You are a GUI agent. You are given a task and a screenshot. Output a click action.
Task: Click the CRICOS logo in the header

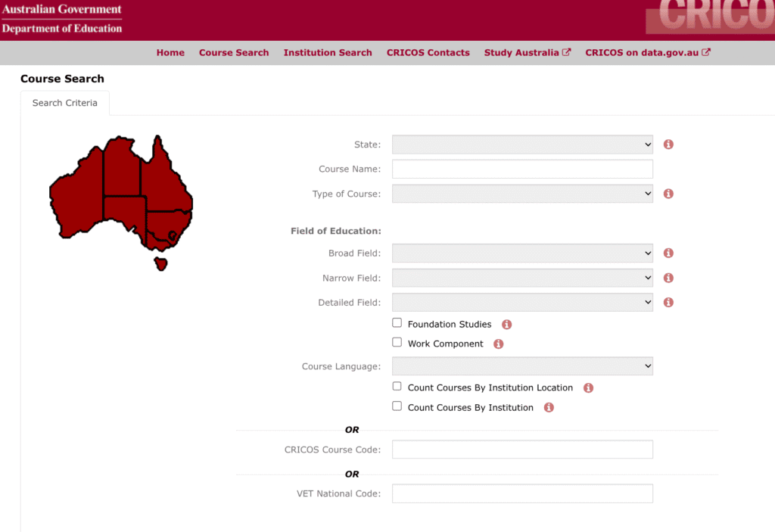pyautogui.click(x=710, y=17)
